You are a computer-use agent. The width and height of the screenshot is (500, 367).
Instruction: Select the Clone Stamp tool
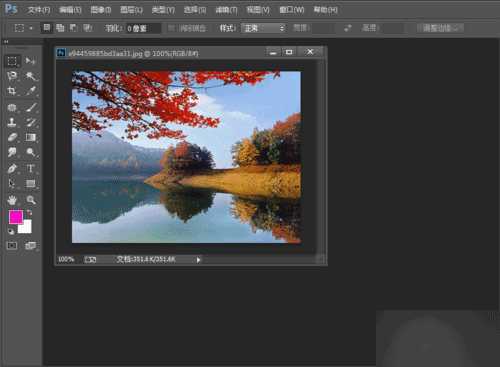click(12, 122)
